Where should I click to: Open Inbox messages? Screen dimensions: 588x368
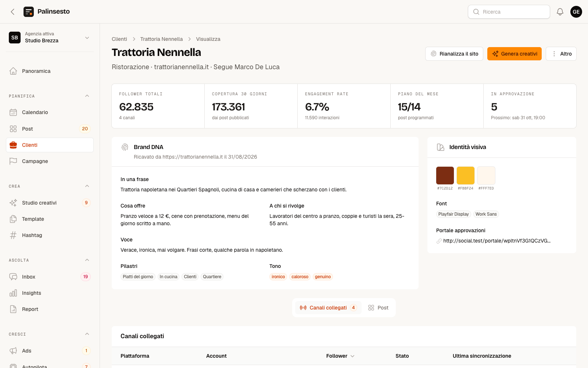pyautogui.click(x=50, y=277)
